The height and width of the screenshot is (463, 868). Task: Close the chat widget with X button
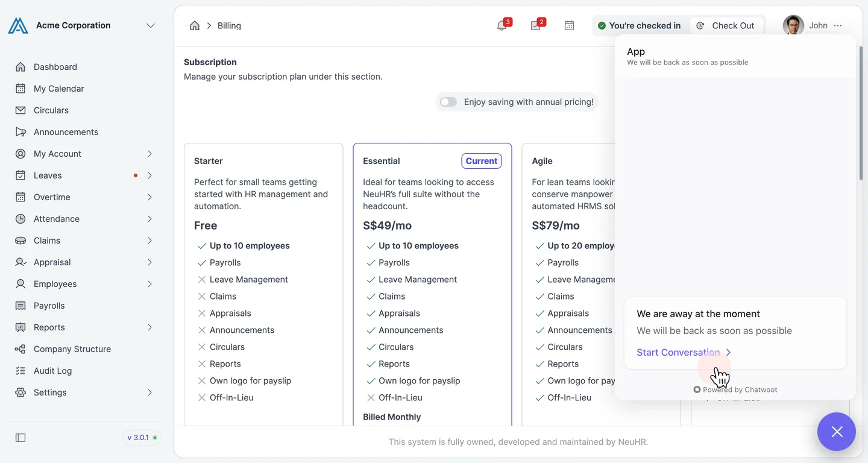[x=837, y=432]
